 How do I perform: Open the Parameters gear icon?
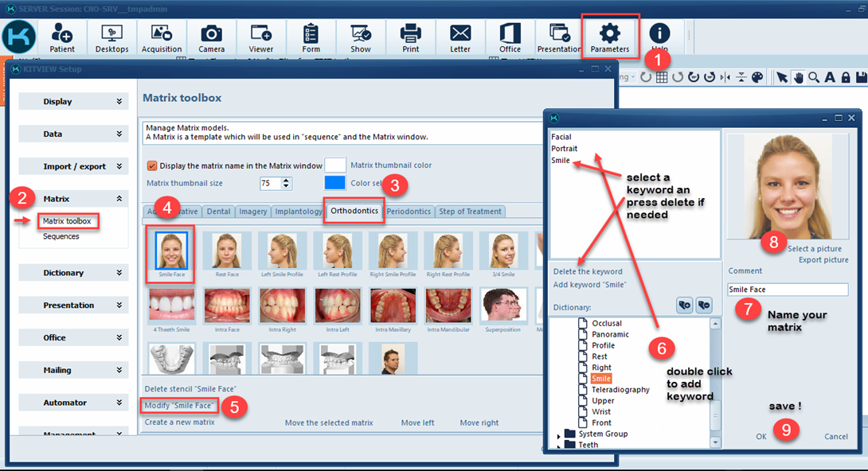(x=609, y=37)
